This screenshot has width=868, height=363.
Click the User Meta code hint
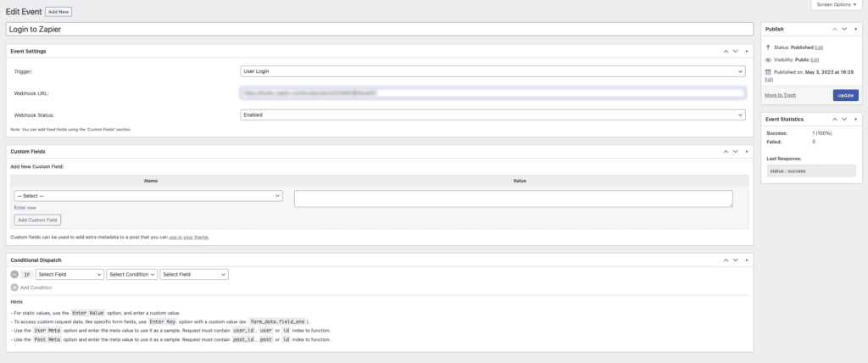[47, 330]
